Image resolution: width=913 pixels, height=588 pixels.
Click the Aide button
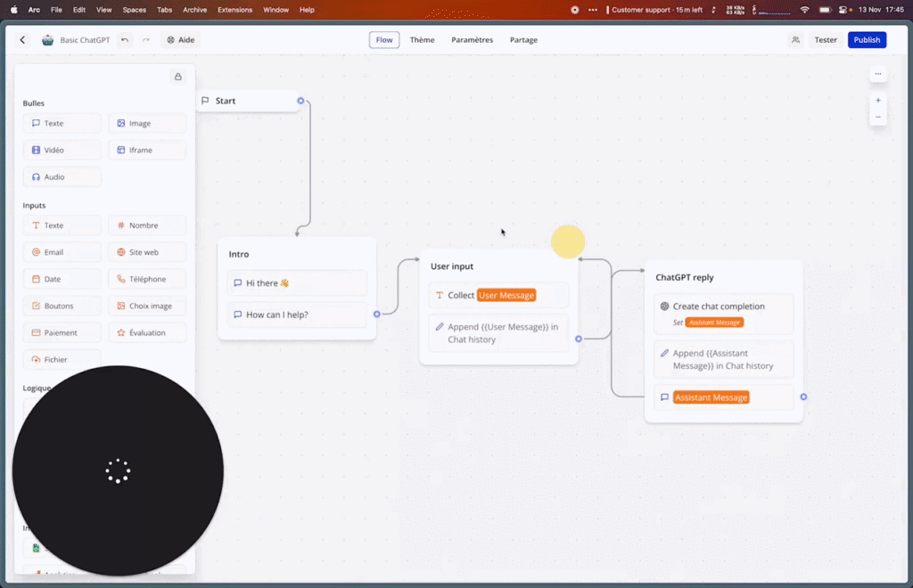pyautogui.click(x=182, y=39)
